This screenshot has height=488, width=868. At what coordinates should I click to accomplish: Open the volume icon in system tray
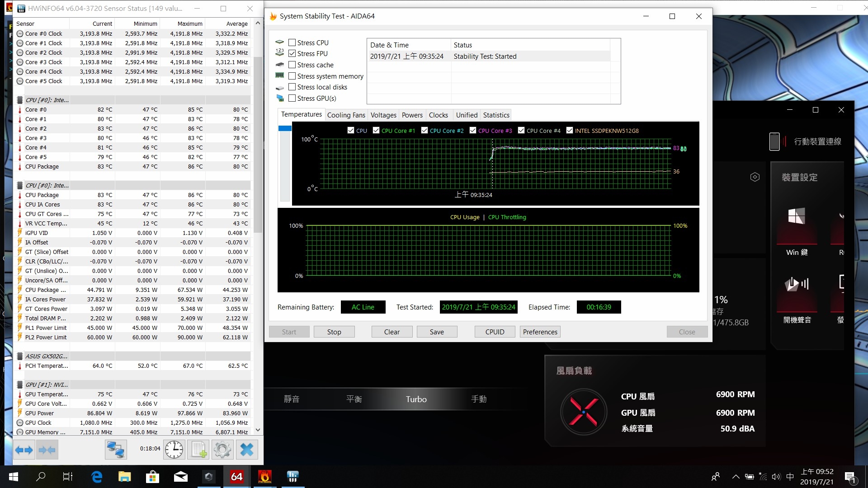click(x=776, y=477)
